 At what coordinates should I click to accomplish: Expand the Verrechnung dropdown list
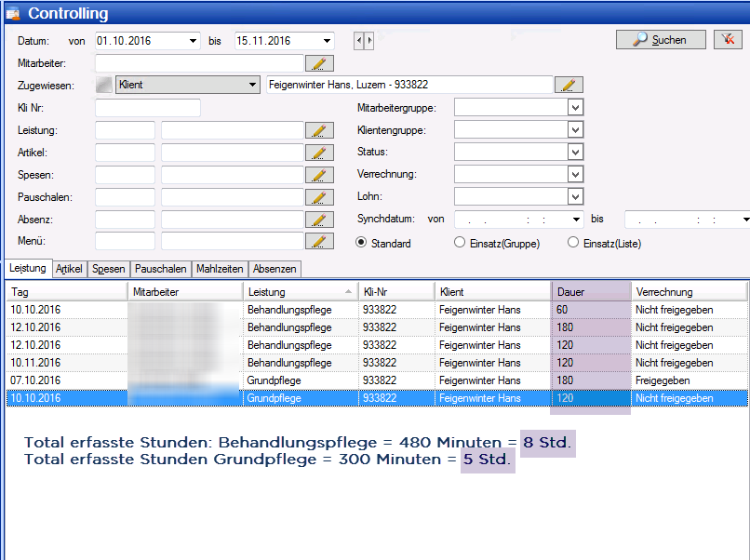(575, 175)
